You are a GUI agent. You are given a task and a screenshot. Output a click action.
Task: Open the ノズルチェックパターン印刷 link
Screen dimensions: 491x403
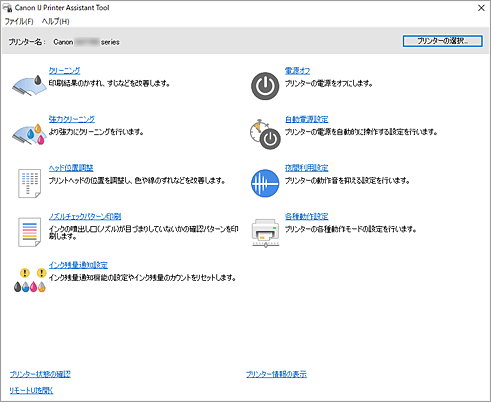(x=85, y=216)
